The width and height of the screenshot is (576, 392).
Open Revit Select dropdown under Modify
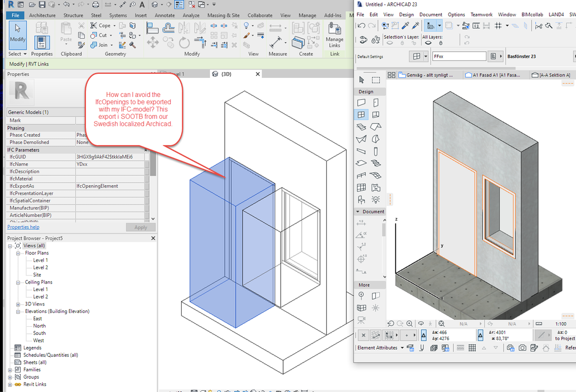tap(18, 54)
